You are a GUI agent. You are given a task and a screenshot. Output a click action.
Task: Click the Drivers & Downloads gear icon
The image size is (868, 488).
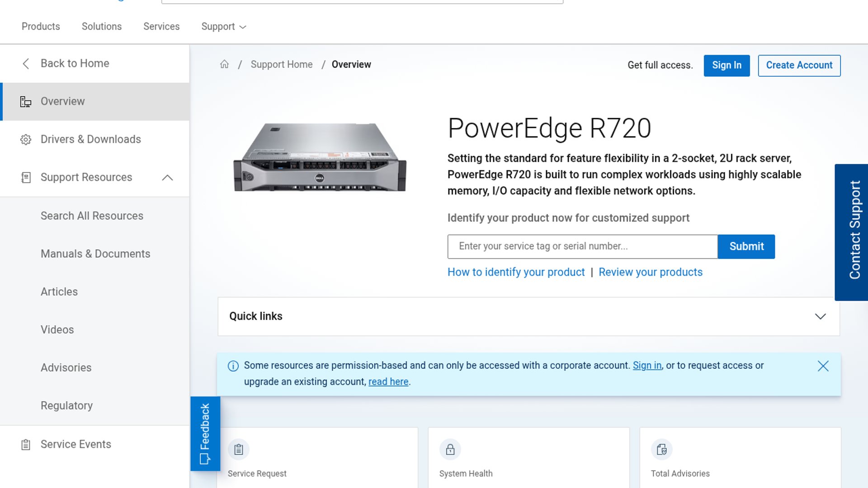[26, 140]
